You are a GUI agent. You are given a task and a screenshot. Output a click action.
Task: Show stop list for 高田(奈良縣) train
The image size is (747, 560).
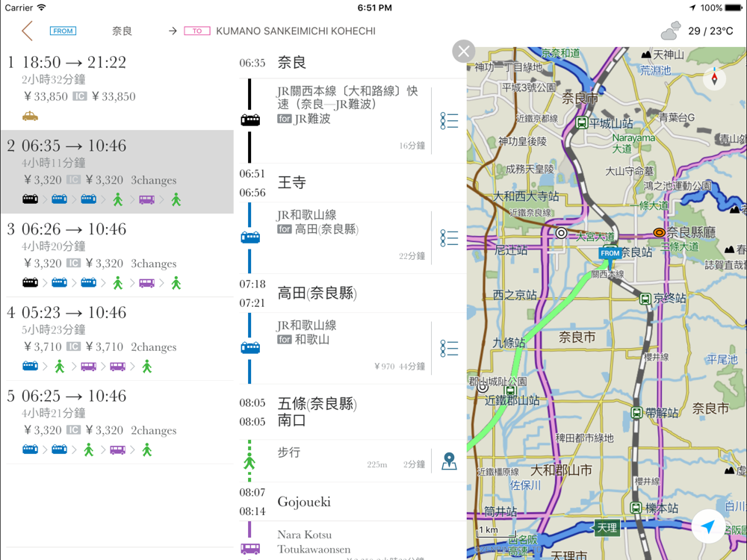pos(449,237)
